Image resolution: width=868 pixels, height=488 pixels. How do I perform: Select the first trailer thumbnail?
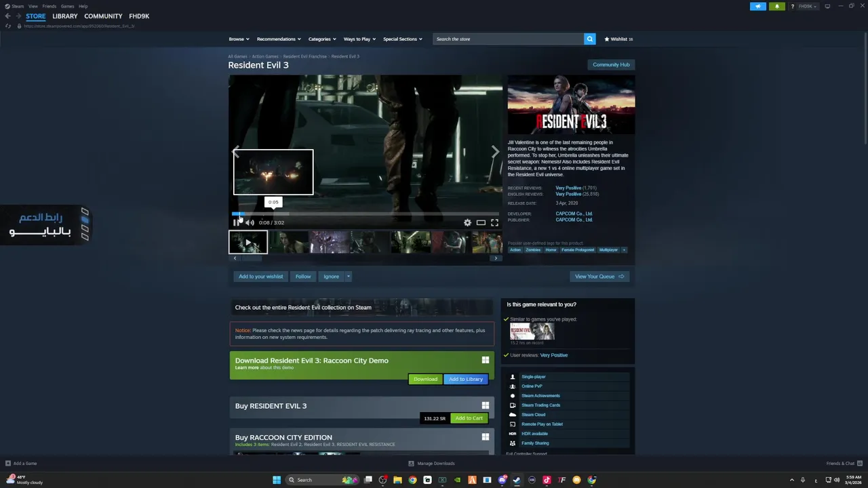[248, 242]
